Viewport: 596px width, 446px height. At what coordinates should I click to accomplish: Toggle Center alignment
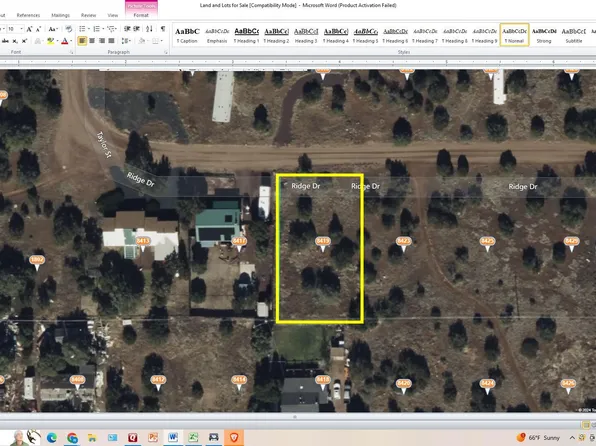pos(92,41)
